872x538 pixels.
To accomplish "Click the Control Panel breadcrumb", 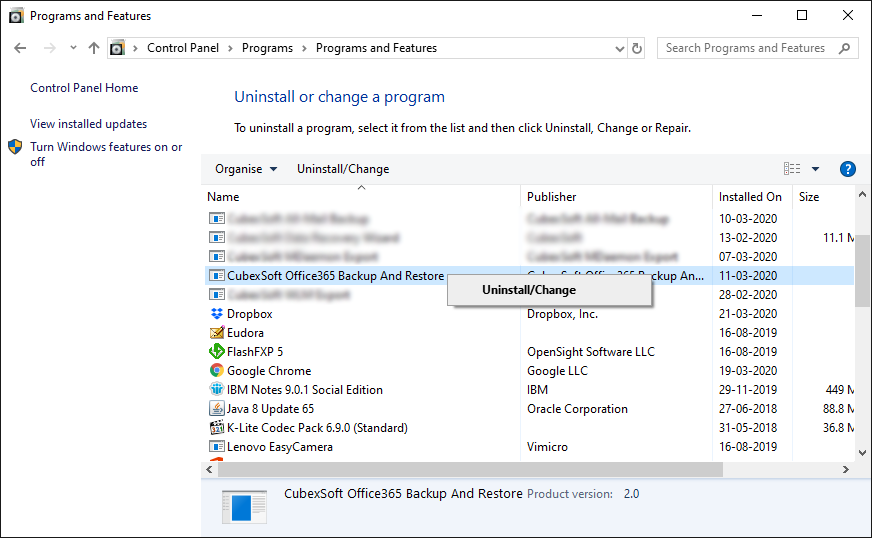I will click(x=183, y=48).
